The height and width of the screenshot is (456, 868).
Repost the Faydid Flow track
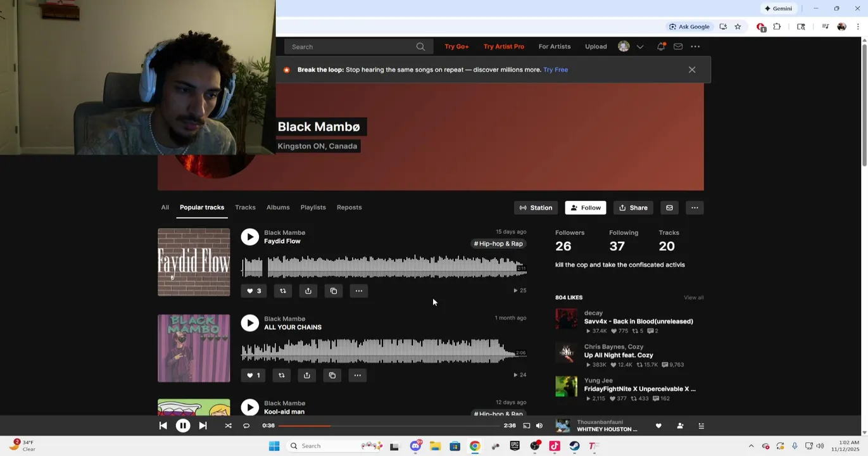(x=283, y=291)
